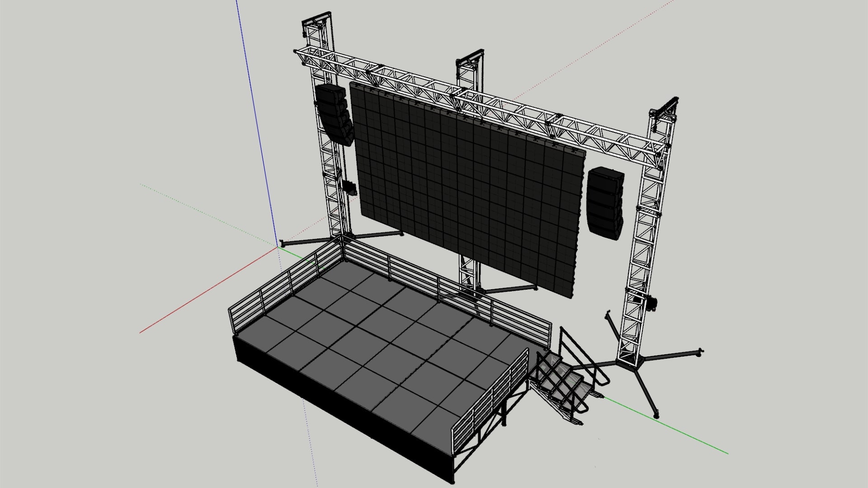
Task: Click the right hanging line array speaker
Action: [x=606, y=203]
